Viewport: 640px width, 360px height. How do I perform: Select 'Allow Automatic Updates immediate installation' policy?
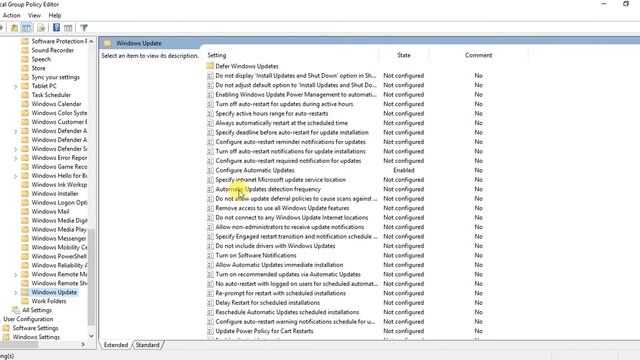click(279, 265)
